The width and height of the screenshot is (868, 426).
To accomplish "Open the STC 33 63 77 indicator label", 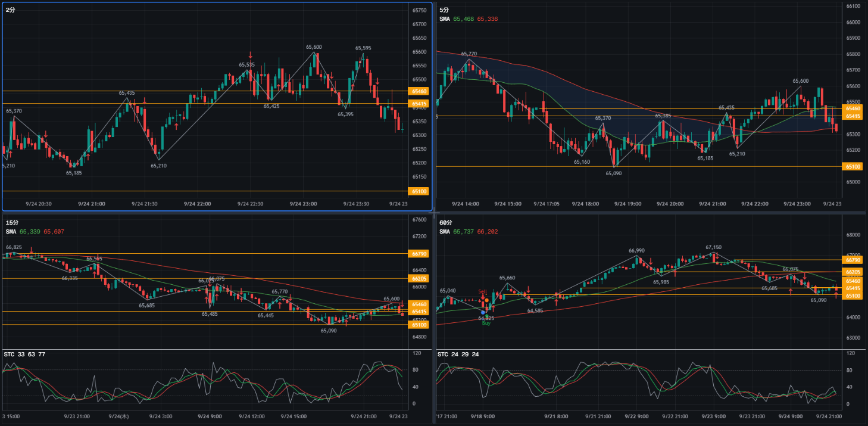I will [25, 355].
